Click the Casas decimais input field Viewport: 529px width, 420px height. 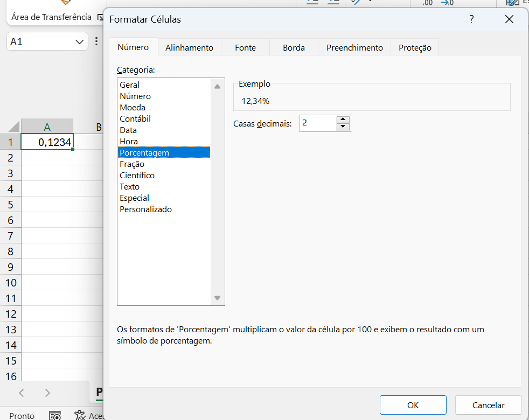coord(318,123)
